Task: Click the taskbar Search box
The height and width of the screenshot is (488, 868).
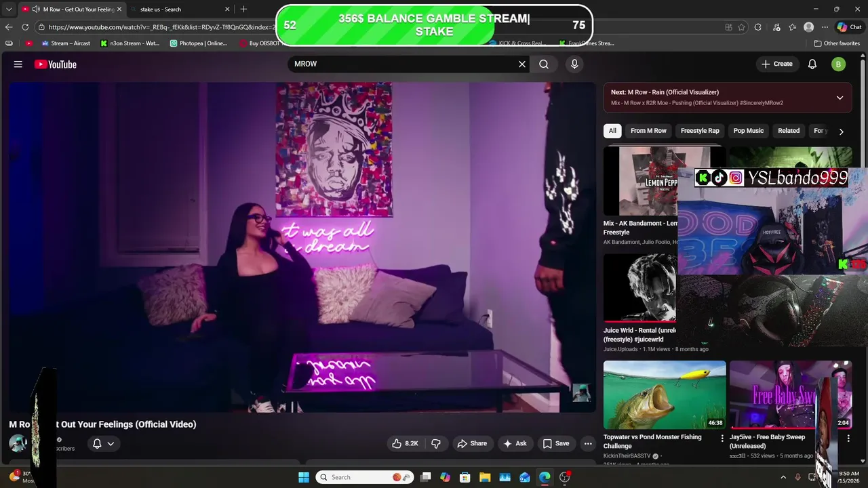Action: coord(364,477)
